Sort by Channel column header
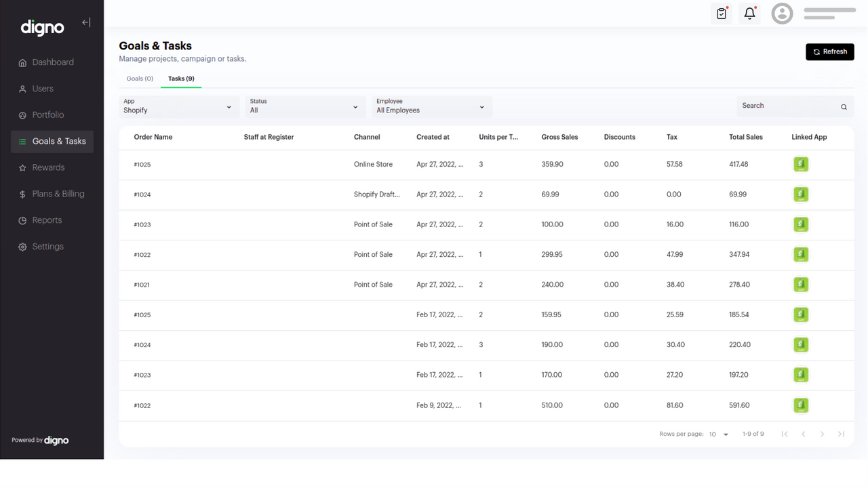 367,137
